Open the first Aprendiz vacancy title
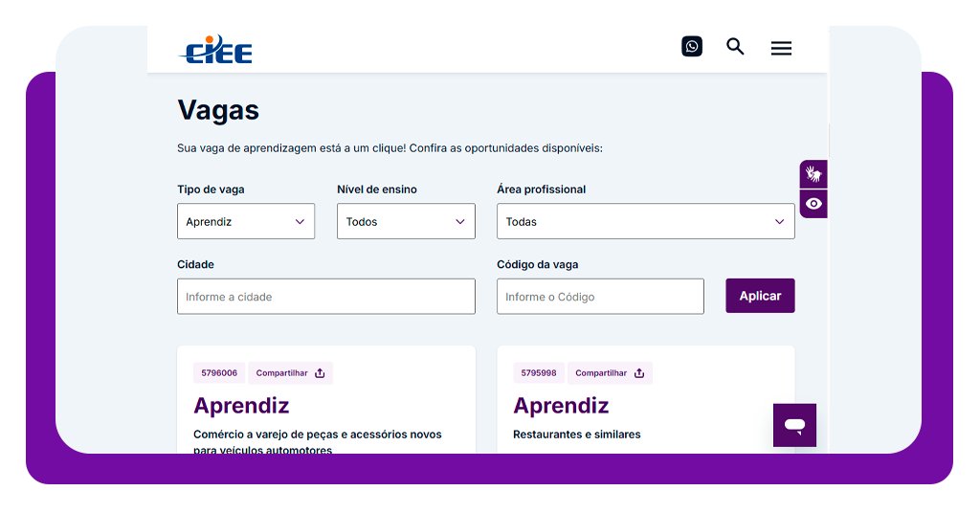The width and height of the screenshot is (980, 513). [x=241, y=405]
